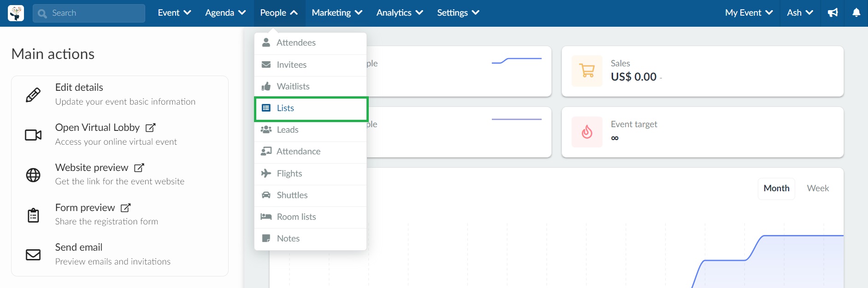The image size is (868, 288).
Task: Click the Sales US$ 0.00 value
Action: click(633, 77)
